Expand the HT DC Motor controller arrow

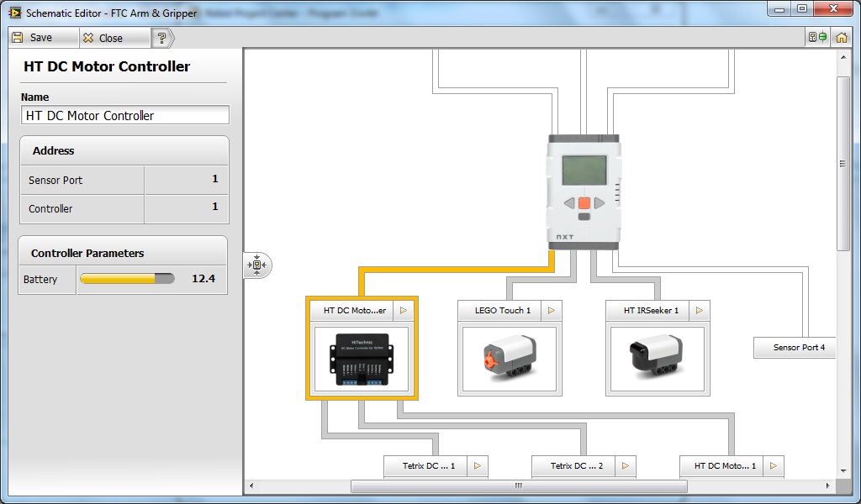[404, 311]
